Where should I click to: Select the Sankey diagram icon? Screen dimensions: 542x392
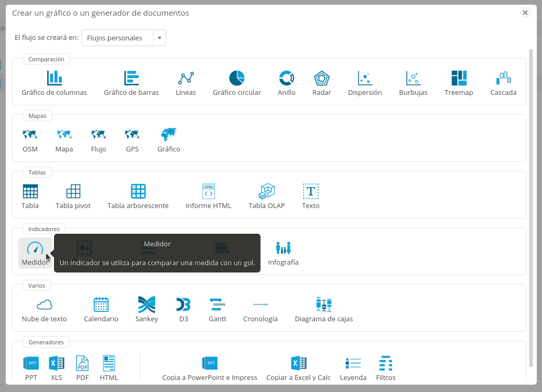146,310
